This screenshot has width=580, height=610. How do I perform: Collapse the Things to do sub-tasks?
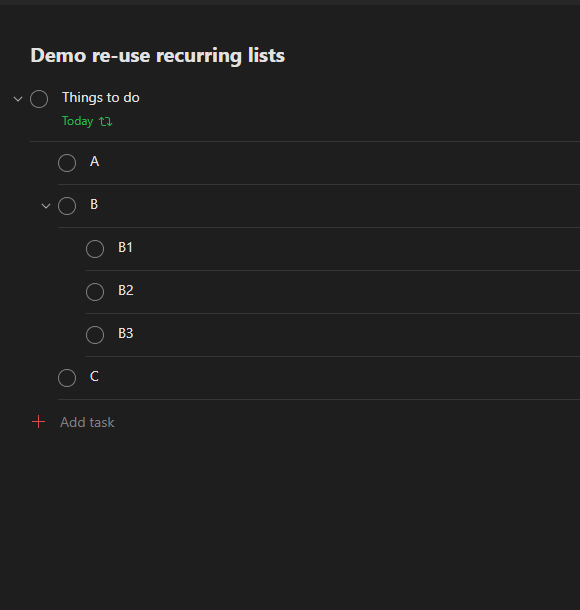click(x=18, y=99)
